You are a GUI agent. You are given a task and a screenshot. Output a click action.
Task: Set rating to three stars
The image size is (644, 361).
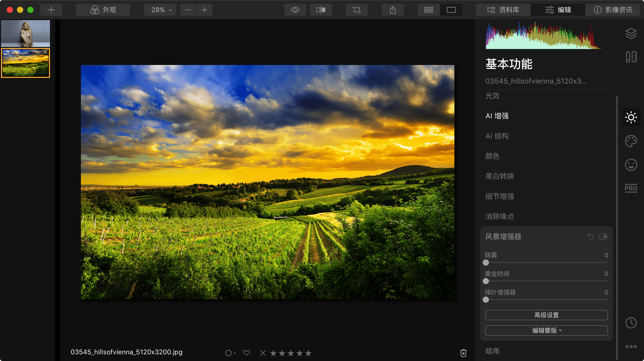(x=291, y=353)
